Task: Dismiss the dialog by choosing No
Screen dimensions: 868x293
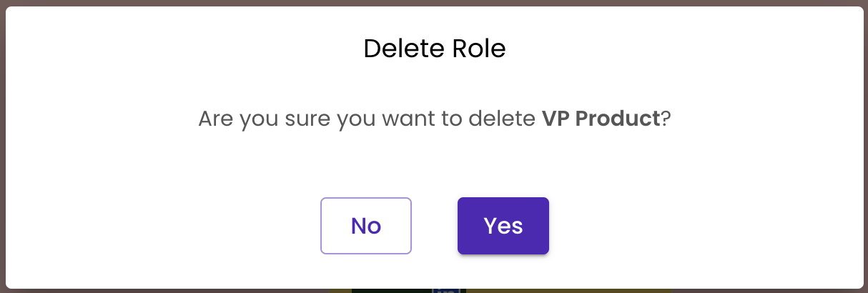Action: [365, 226]
